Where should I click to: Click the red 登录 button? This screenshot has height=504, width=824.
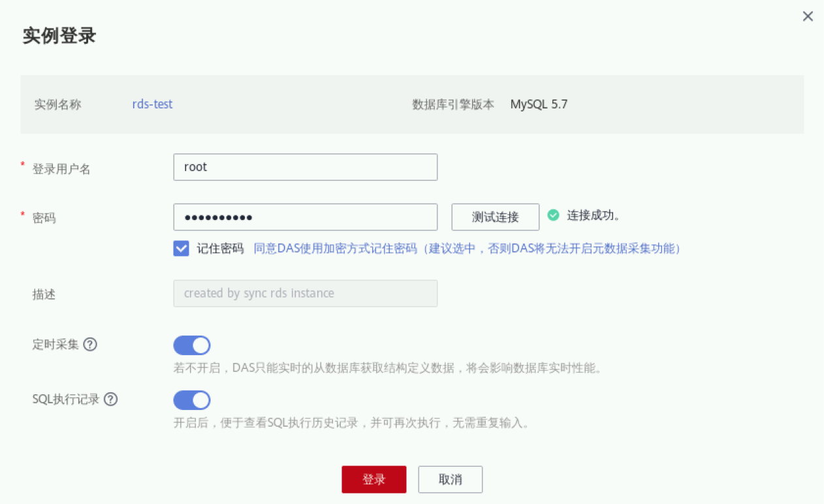coord(374,479)
